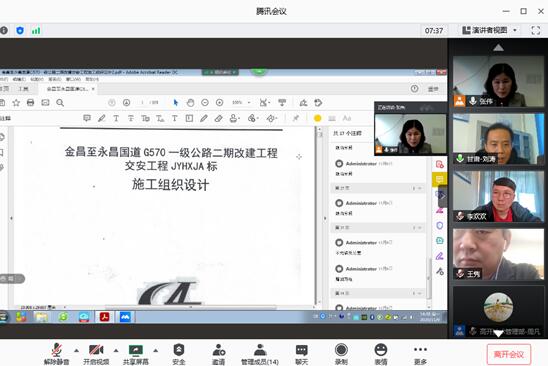Open the 聊天 chat icon
548x366 pixels.
(301, 354)
